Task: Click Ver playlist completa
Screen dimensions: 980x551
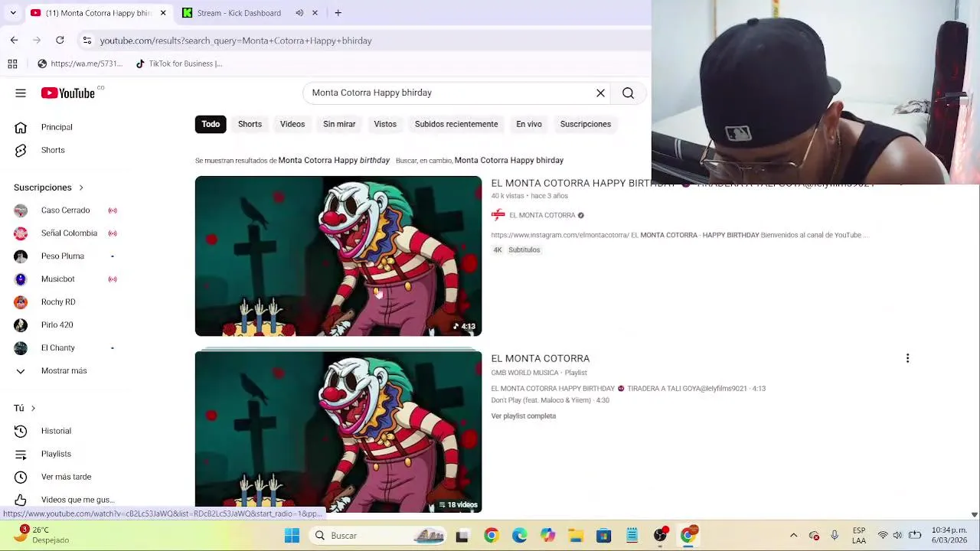Action: [x=524, y=416]
